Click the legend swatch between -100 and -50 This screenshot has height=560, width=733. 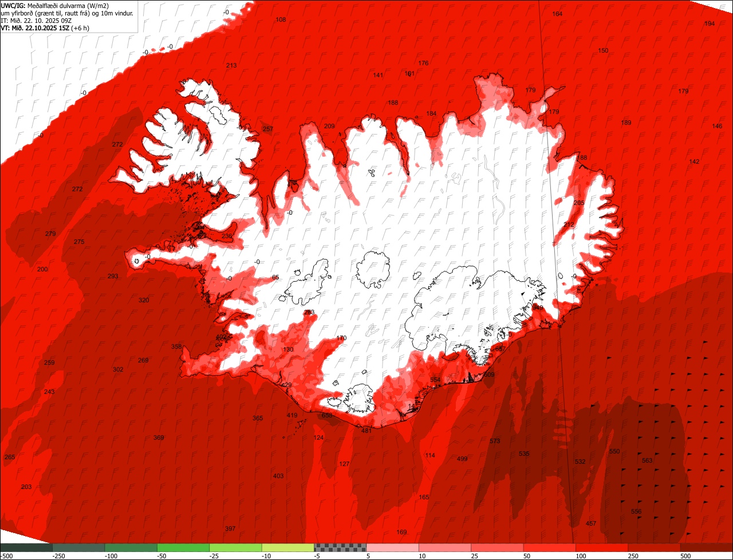pos(131,547)
